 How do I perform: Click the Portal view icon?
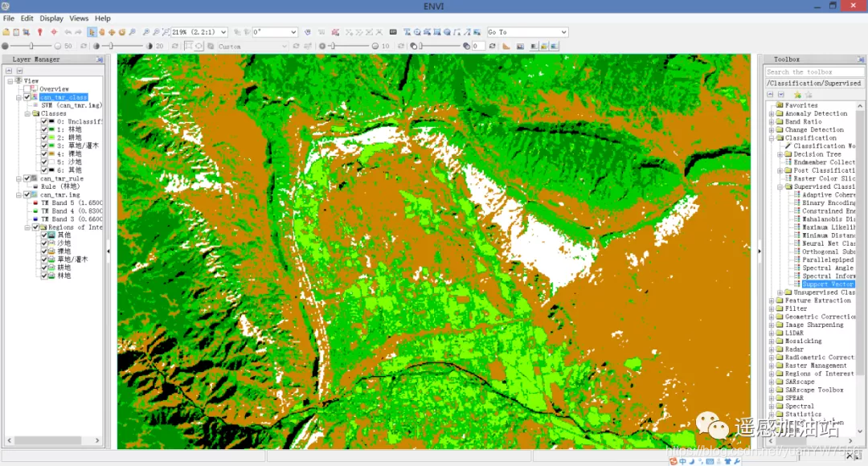click(520, 47)
